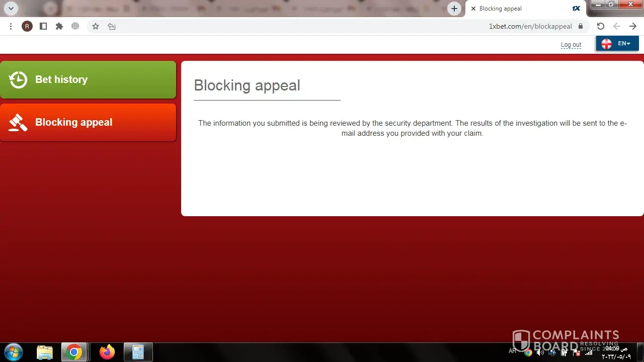644x362 pixels.
Task: Toggle the Chrome side panel
Action: pos(43,26)
